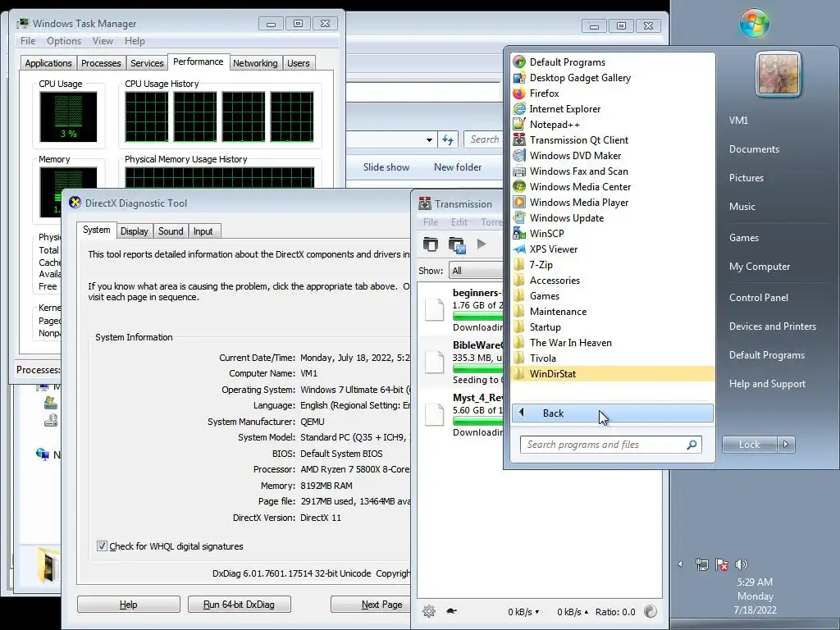Click the user account picture in the Start menu

[778, 74]
